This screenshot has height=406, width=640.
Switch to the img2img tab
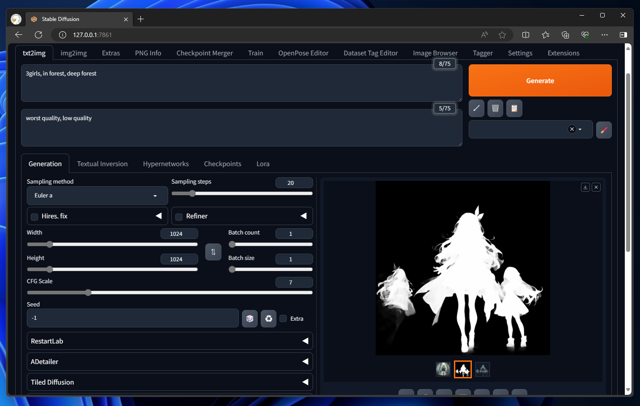(73, 53)
